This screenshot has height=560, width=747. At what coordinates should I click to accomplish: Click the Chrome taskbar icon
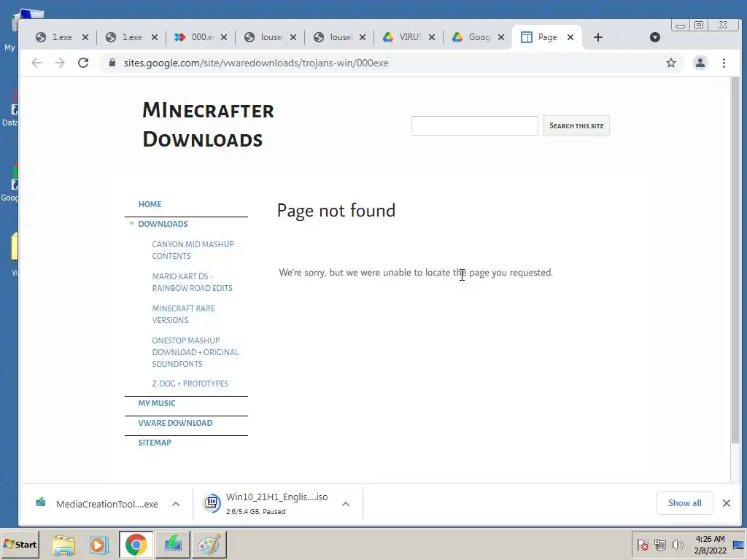point(136,545)
